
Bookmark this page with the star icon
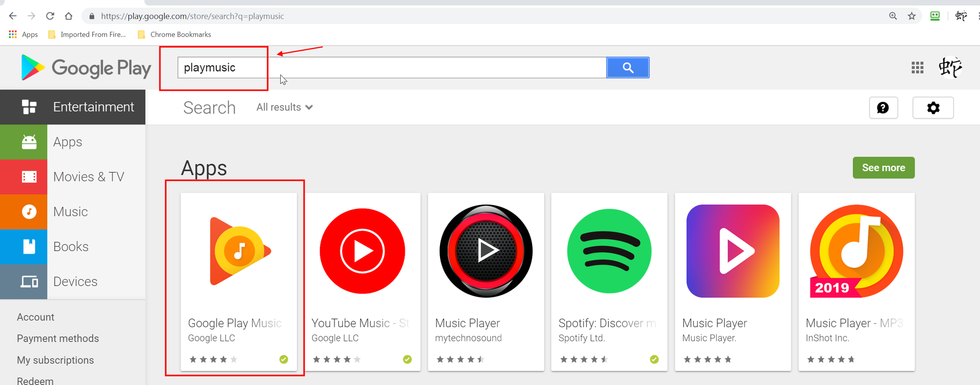pos(911,16)
